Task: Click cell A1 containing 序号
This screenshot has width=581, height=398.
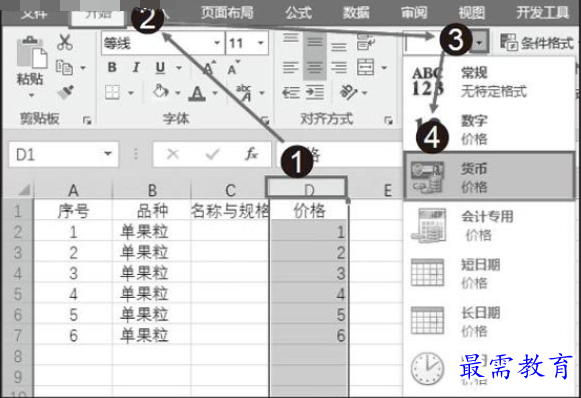Action: (x=73, y=211)
